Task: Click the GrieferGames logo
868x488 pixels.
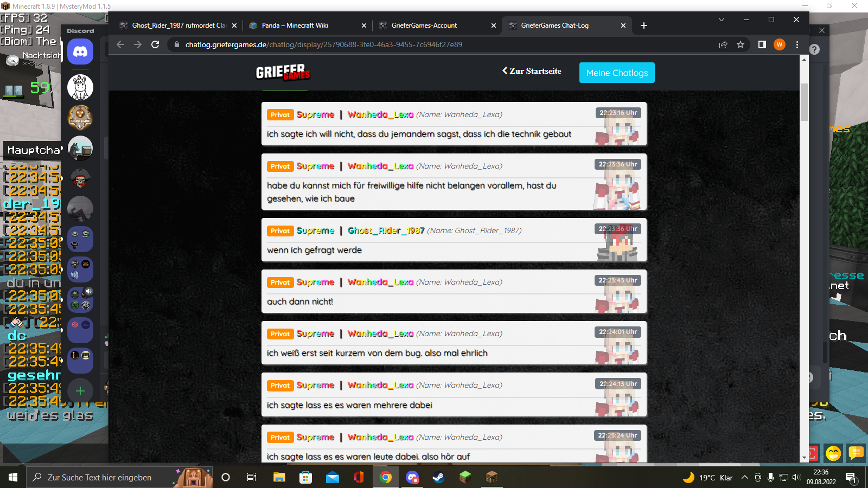Action: (283, 72)
